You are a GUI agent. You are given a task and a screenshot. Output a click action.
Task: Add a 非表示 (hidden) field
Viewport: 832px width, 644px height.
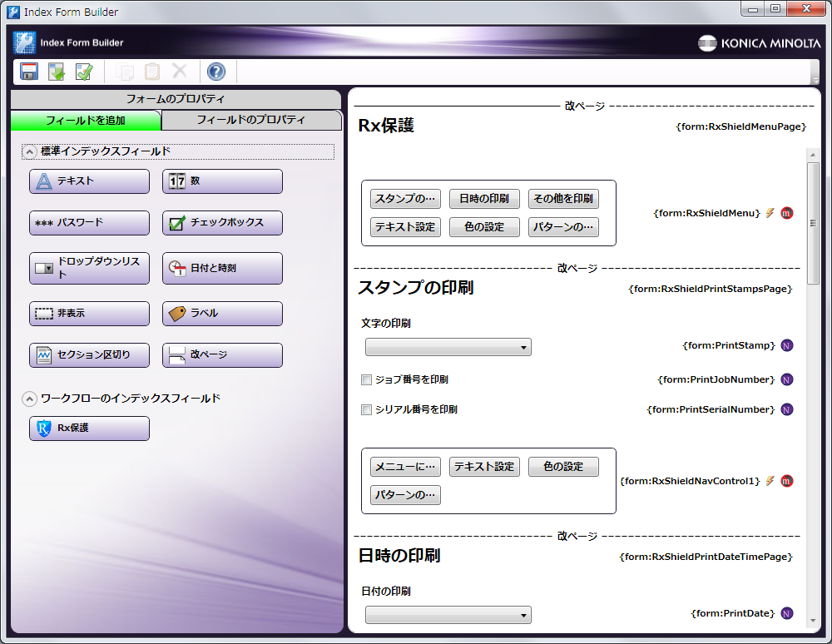(89, 314)
